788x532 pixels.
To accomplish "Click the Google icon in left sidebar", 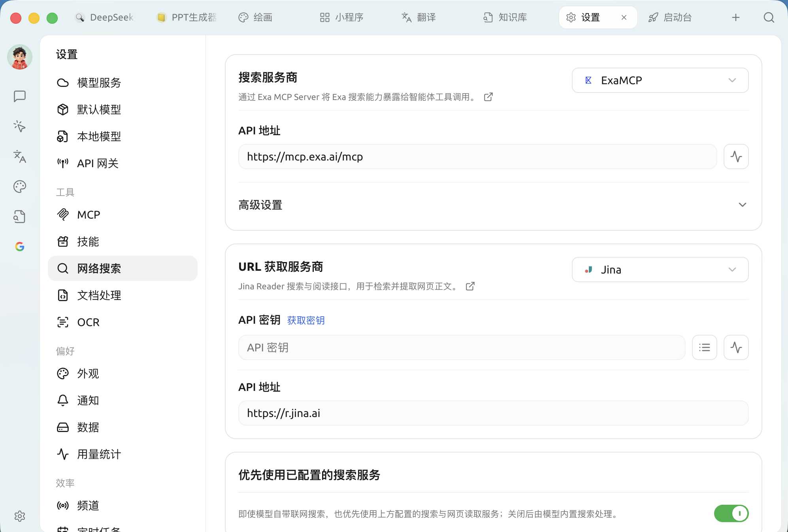I will (20, 247).
